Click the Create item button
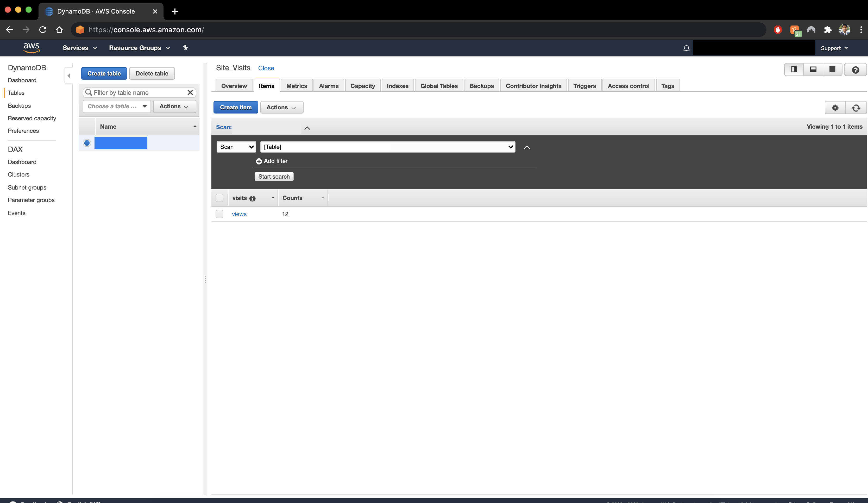Screen dimensions: 868x503 (236, 108)
